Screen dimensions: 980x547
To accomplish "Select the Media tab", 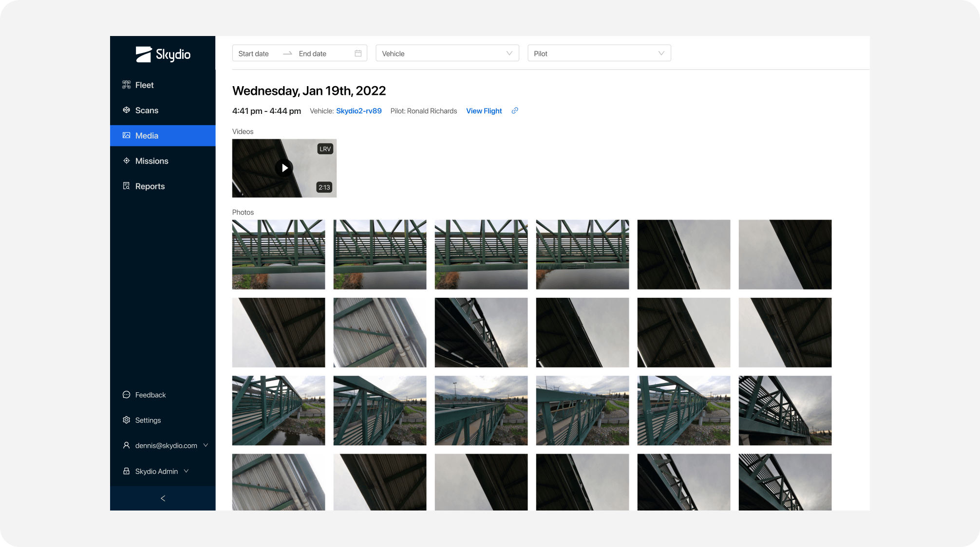I will (x=163, y=136).
